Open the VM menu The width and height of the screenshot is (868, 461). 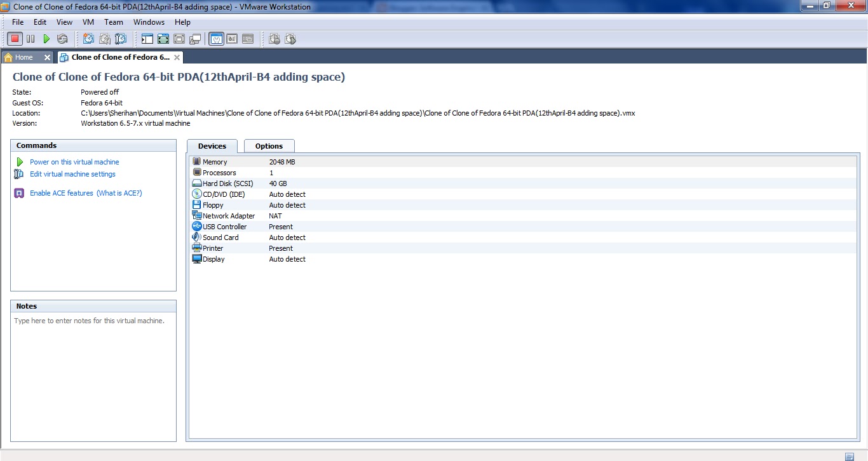88,22
